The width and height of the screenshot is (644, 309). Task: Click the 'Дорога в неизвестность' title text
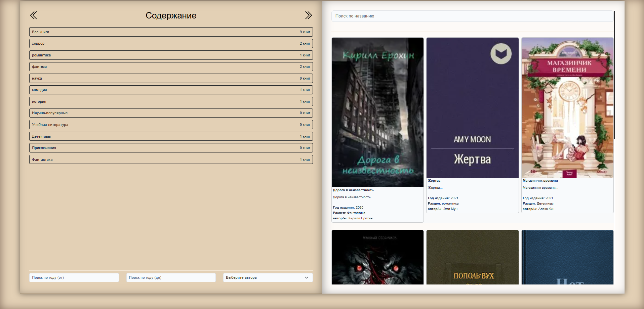tap(353, 190)
